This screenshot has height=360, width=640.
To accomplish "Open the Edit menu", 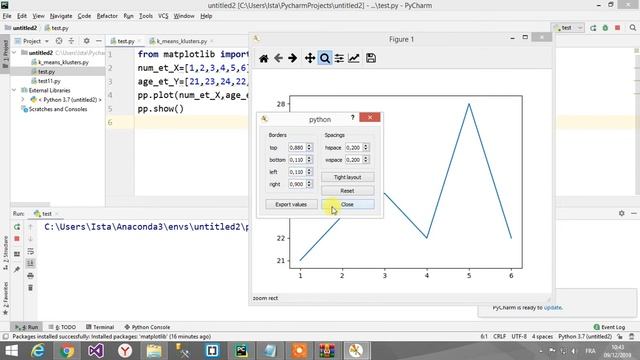I will coord(22,16).
